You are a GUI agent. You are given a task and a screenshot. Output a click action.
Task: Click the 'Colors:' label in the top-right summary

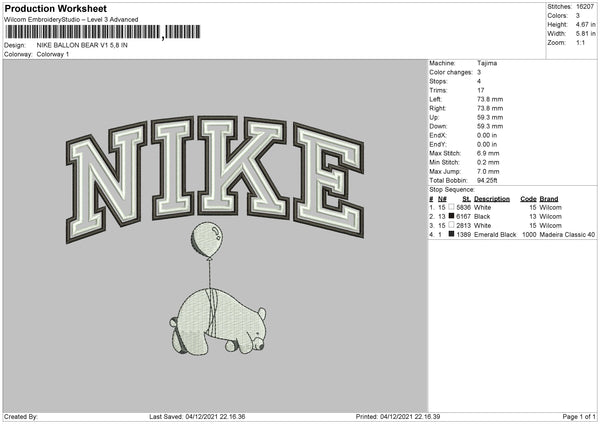558,16
